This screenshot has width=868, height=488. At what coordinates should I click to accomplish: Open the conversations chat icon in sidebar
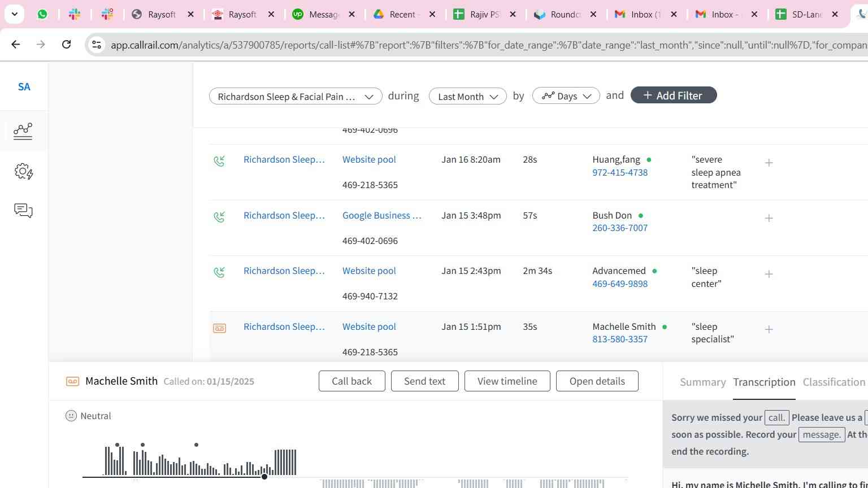pyautogui.click(x=23, y=211)
